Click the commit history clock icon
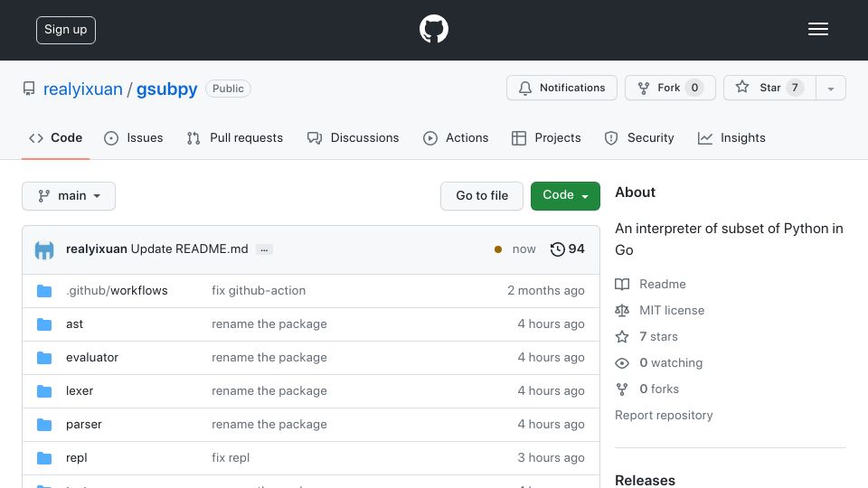 (558, 249)
